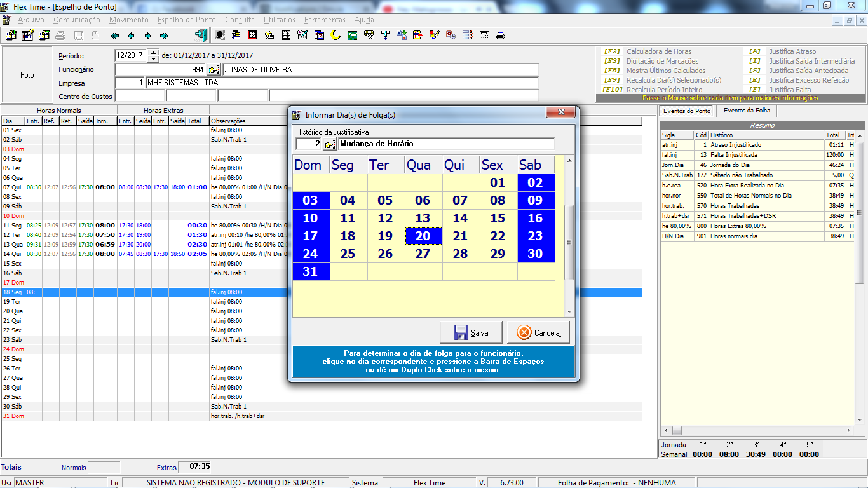Click the dialog calendar vertical scrollbar thumb
Viewport: 868px width, 488px height.
coord(569,242)
